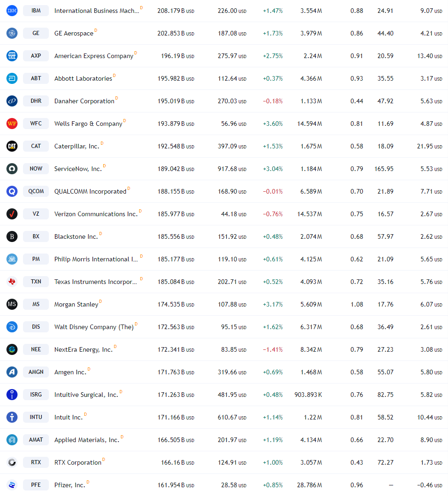Click the GE Aerospace logo icon
This screenshot has height=496, width=448.
tap(12, 33)
